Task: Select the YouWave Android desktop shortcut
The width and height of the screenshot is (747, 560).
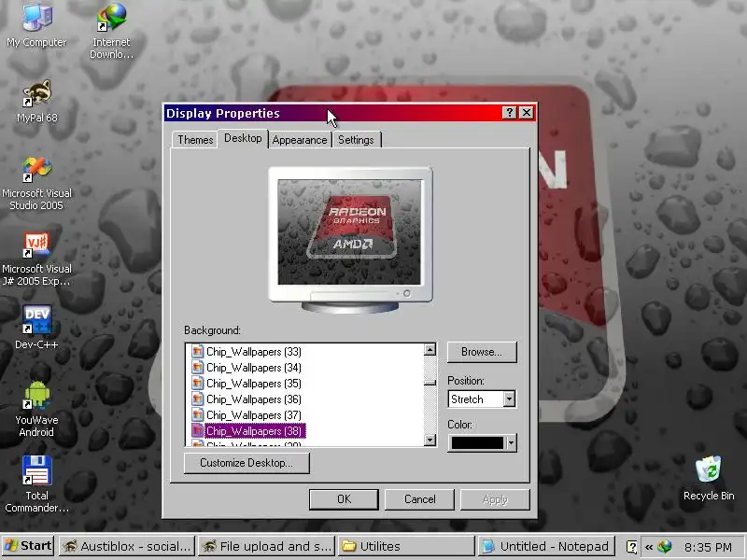Action: 36,409
